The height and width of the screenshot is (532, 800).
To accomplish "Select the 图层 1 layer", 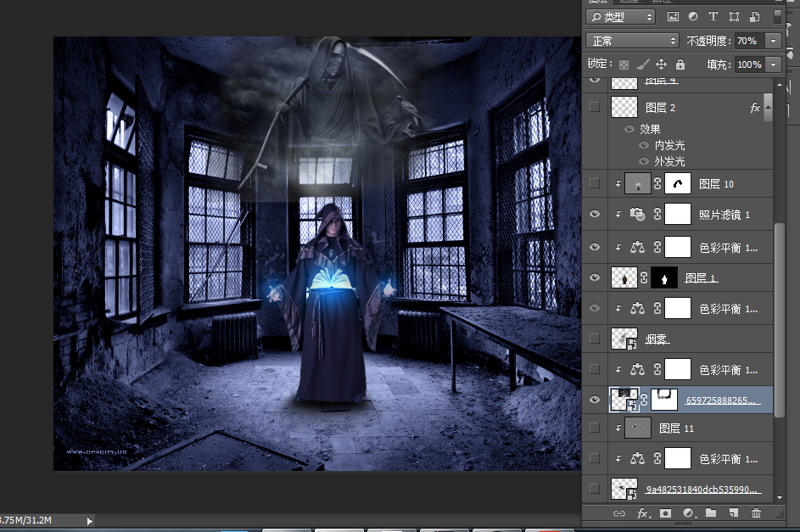I will (702, 278).
